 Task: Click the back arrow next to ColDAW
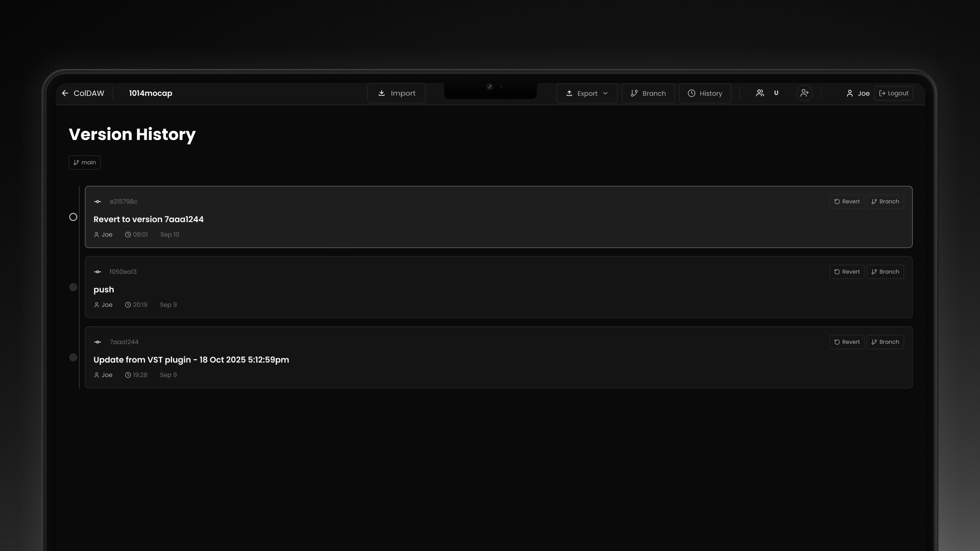pos(65,93)
